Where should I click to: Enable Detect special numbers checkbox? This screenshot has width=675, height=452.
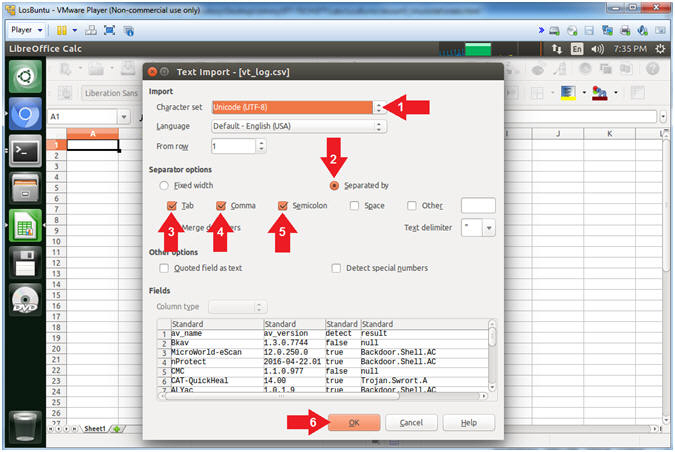[336, 268]
